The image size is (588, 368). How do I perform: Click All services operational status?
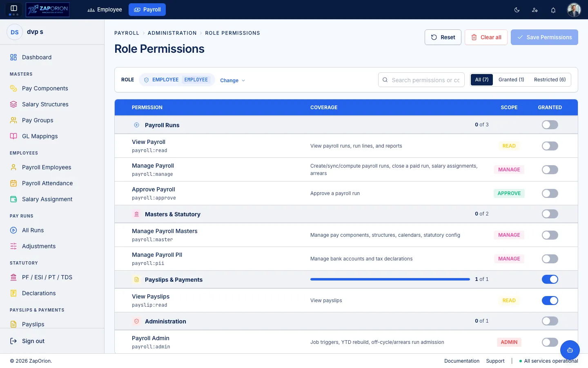pyautogui.click(x=548, y=361)
